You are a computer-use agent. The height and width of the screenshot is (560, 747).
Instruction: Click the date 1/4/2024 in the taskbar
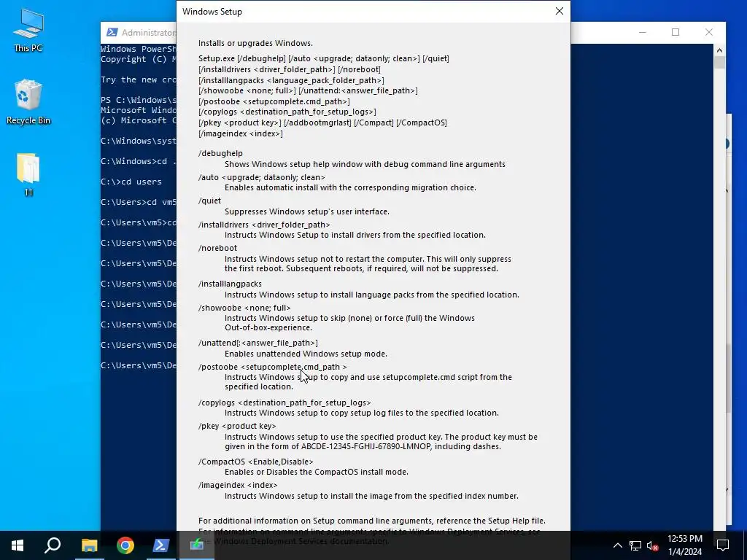[684, 552]
